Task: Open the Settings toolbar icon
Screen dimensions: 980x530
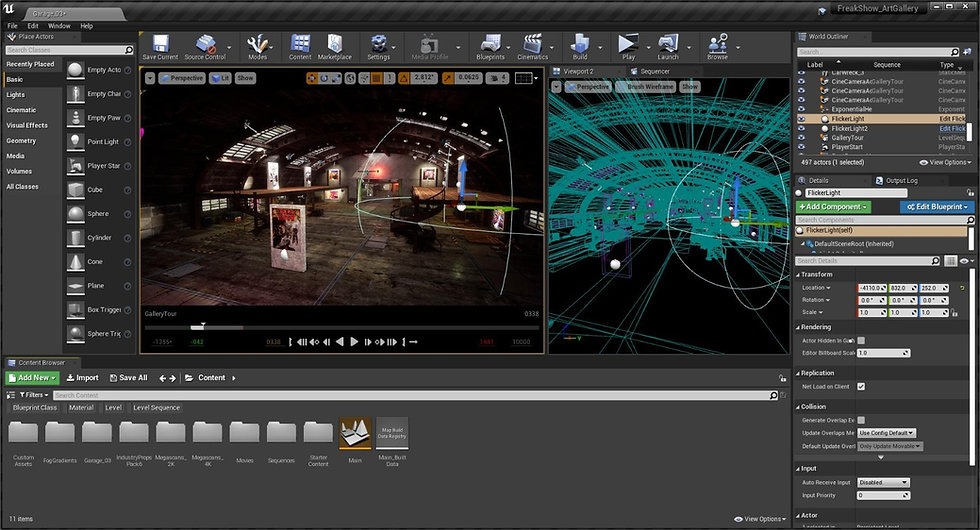Action: (x=378, y=47)
